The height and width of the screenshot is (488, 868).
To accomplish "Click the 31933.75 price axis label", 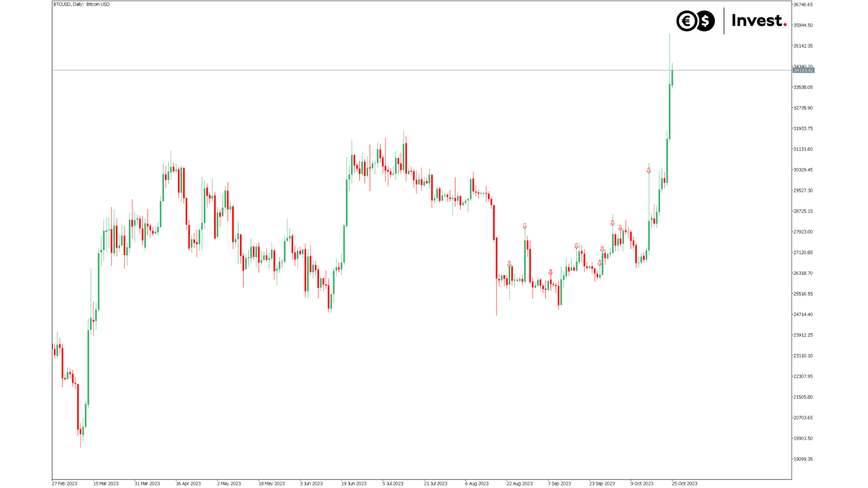I will [803, 128].
